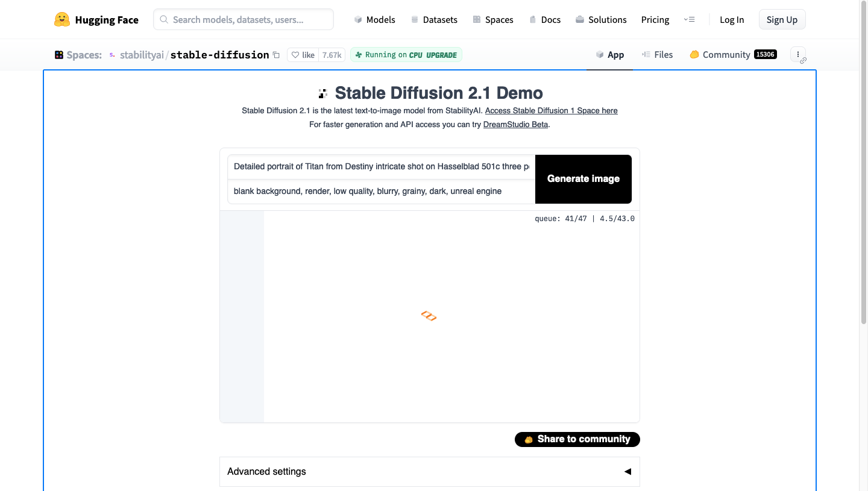Click Share to community button
Screen dimensions: 868x491
577,439
